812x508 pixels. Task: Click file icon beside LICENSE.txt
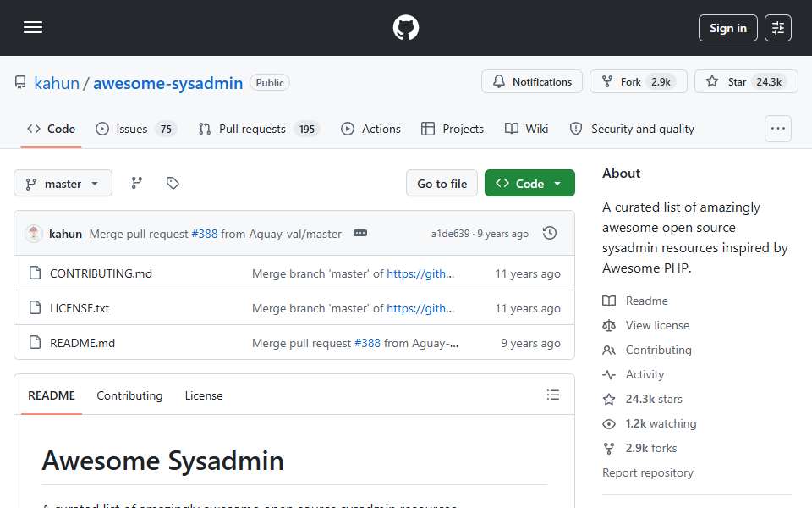[x=35, y=307]
